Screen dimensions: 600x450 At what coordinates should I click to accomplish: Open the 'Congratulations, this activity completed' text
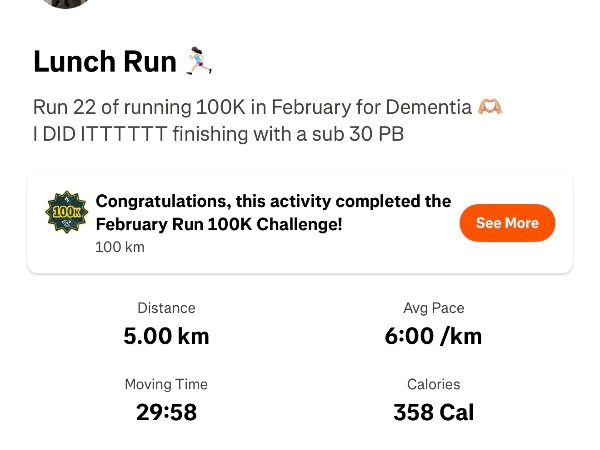pos(273,201)
